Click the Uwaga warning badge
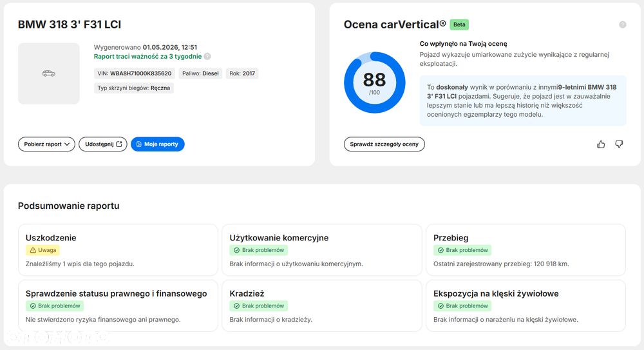The width and height of the screenshot is (644, 350). pos(43,250)
